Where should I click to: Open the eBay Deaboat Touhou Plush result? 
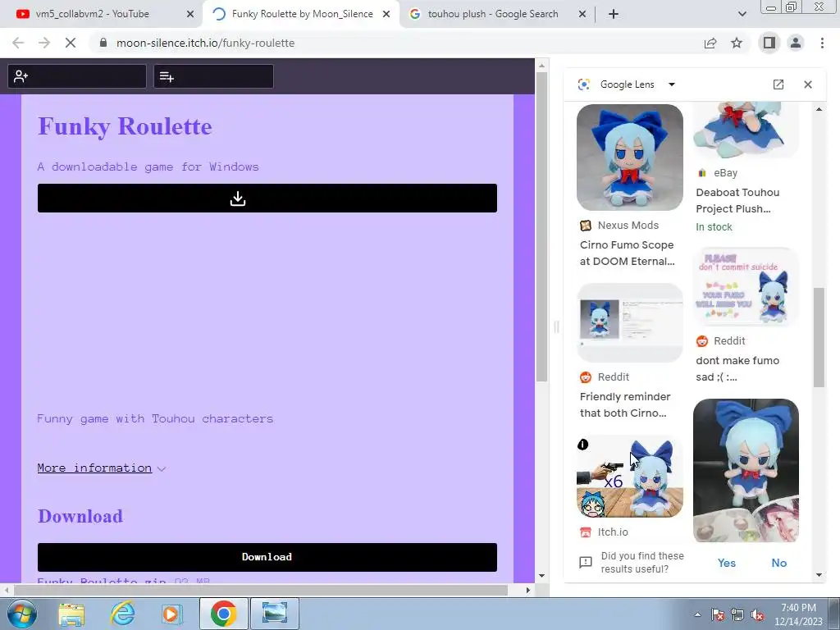click(737, 200)
